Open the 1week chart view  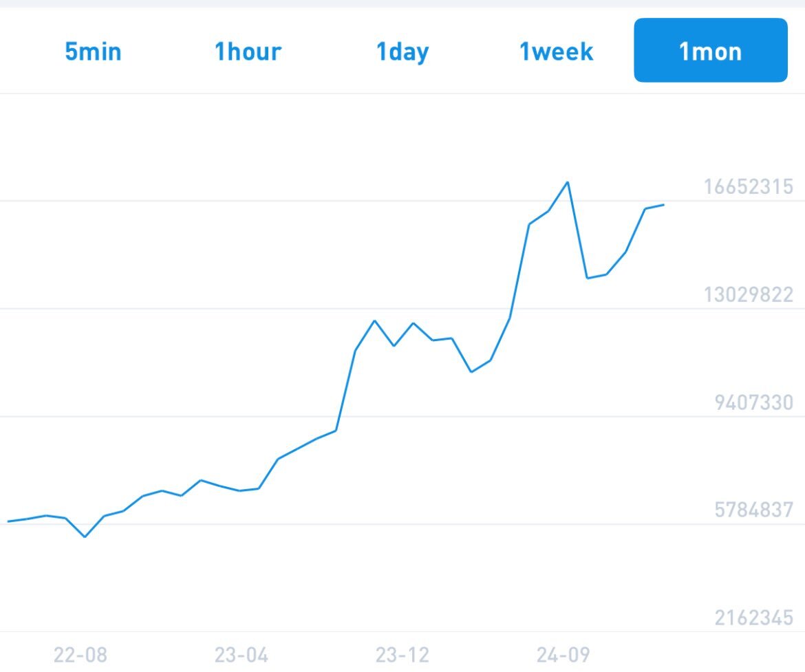[556, 52]
